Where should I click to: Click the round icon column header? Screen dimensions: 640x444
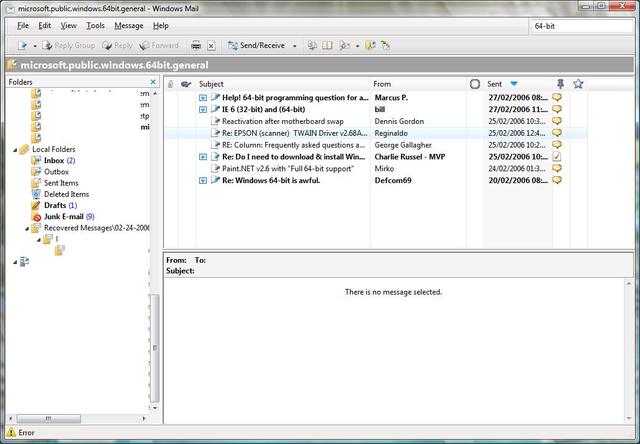[475, 84]
